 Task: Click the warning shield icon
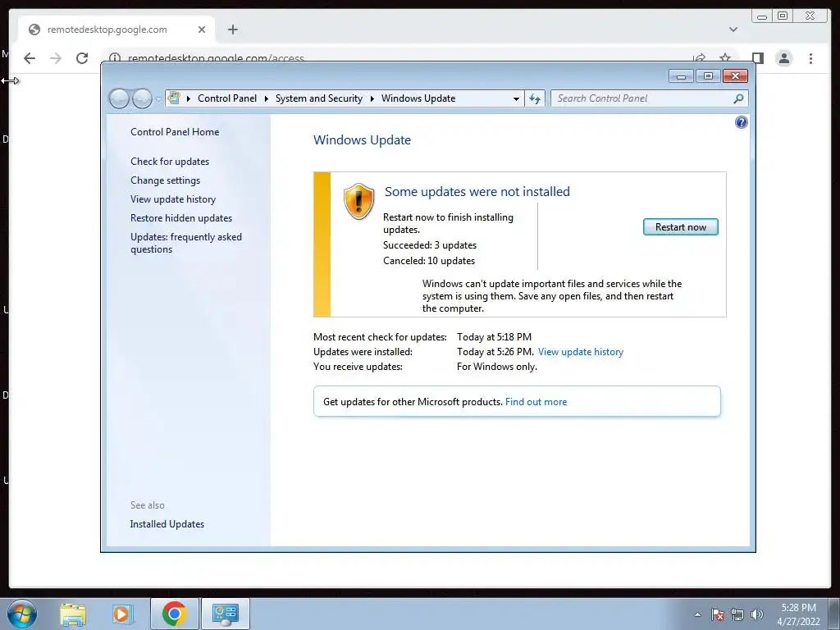point(358,201)
